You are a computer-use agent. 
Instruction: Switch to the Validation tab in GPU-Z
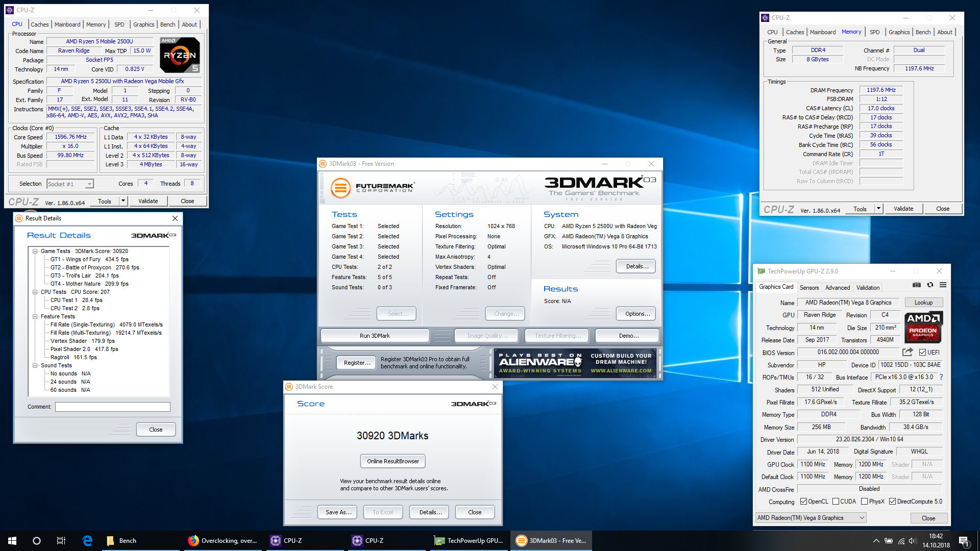(x=868, y=288)
